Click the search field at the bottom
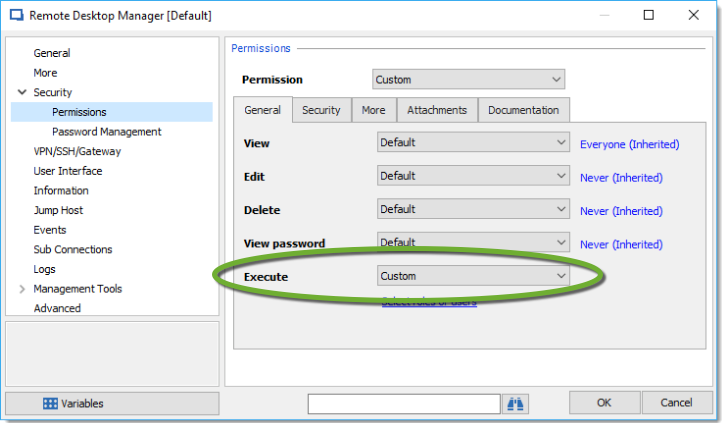Viewport: 722px width, 423px height. point(404,404)
